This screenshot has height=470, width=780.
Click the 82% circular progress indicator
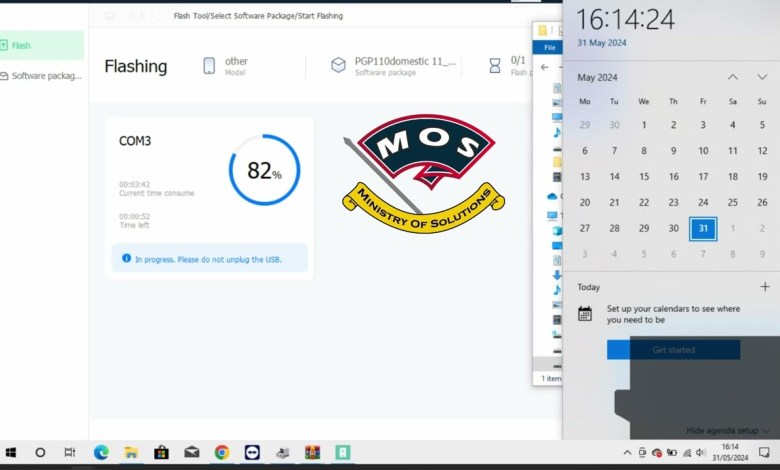coord(264,171)
